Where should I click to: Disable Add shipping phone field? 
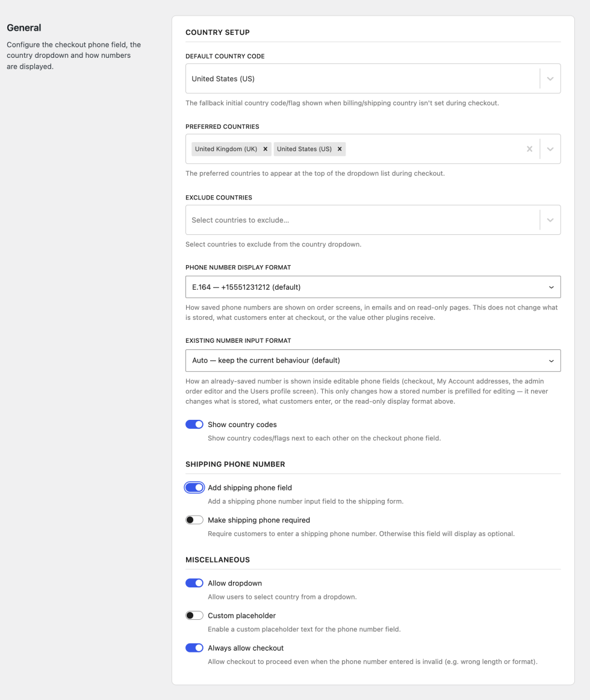point(194,487)
